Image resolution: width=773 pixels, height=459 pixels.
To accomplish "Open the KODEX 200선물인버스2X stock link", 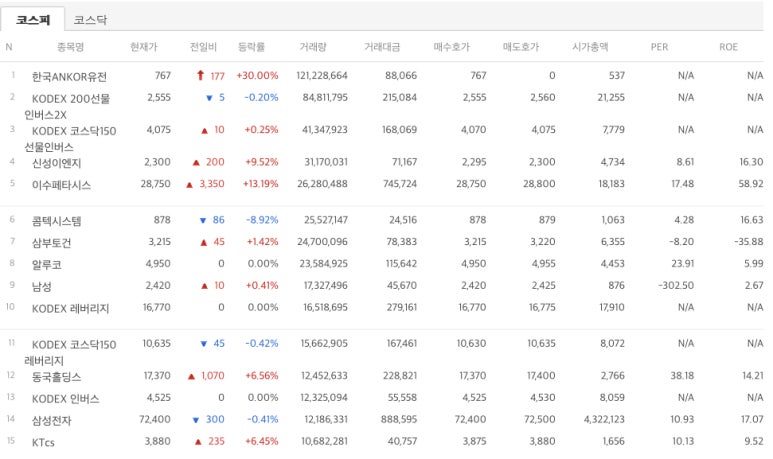I will point(68,106).
